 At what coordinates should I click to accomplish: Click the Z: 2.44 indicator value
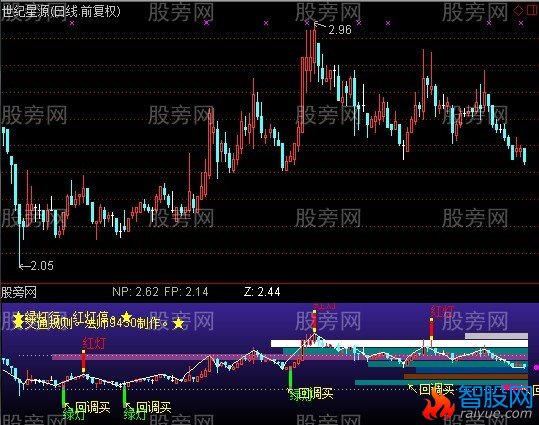[x=262, y=292]
